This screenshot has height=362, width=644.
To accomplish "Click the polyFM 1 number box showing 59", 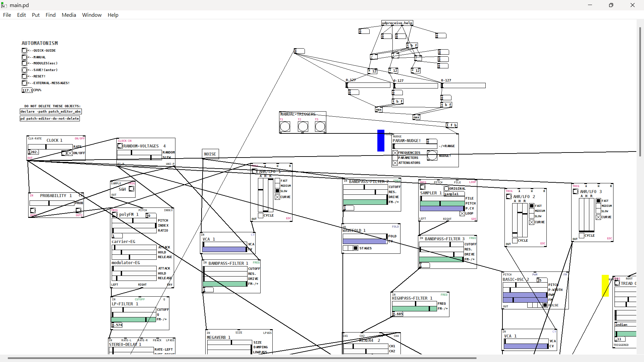I will point(151,216).
